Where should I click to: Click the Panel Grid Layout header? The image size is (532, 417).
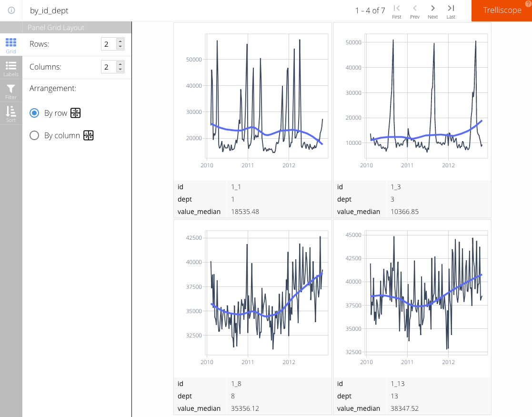pos(55,27)
